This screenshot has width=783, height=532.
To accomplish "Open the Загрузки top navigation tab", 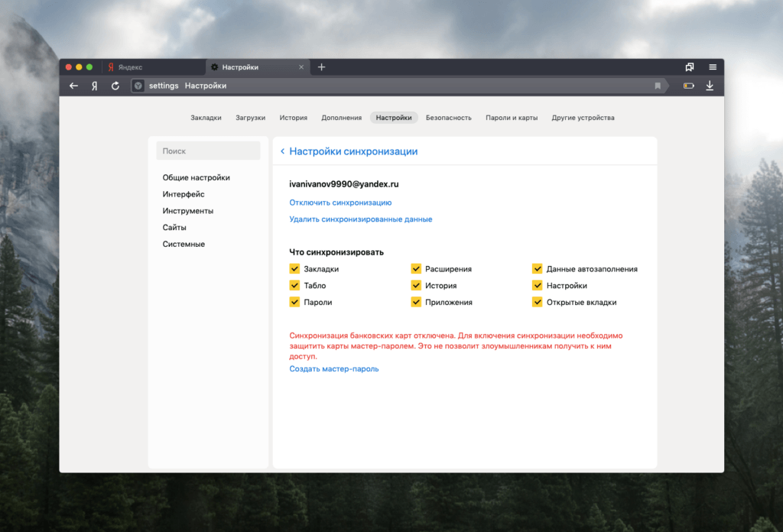I will pyautogui.click(x=250, y=118).
